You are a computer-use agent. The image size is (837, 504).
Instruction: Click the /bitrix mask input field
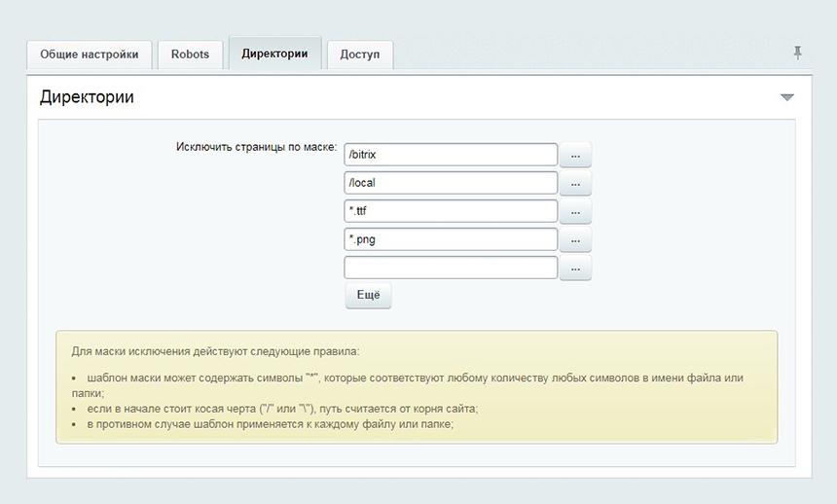pos(451,155)
